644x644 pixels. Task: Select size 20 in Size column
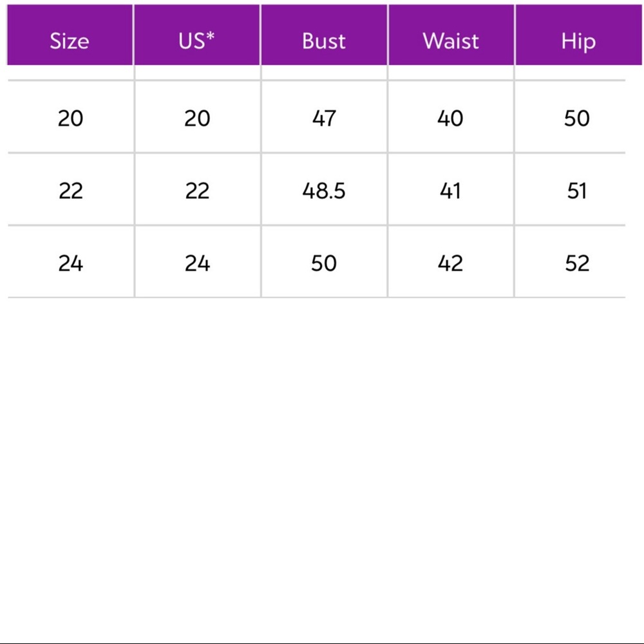click(70, 118)
